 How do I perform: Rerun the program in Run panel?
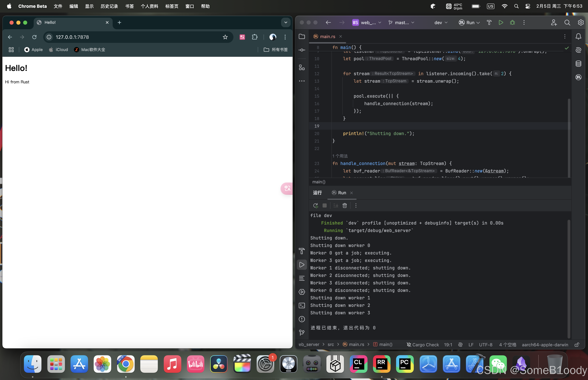click(x=315, y=205)
